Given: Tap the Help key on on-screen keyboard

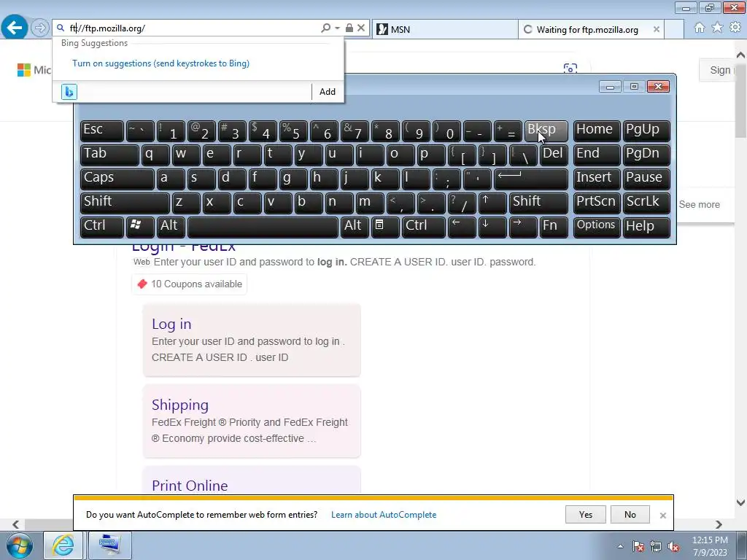Looking at the screenshot, I should pos(646,227).
